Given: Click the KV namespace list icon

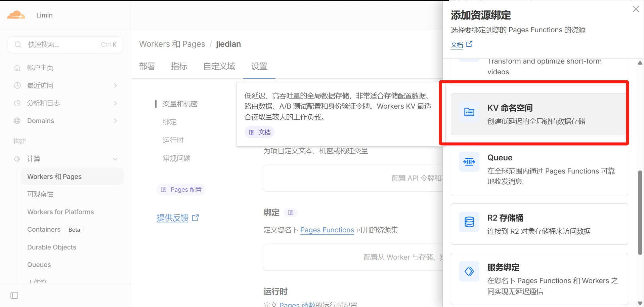Looking at the screenshot, I should 469,112.
